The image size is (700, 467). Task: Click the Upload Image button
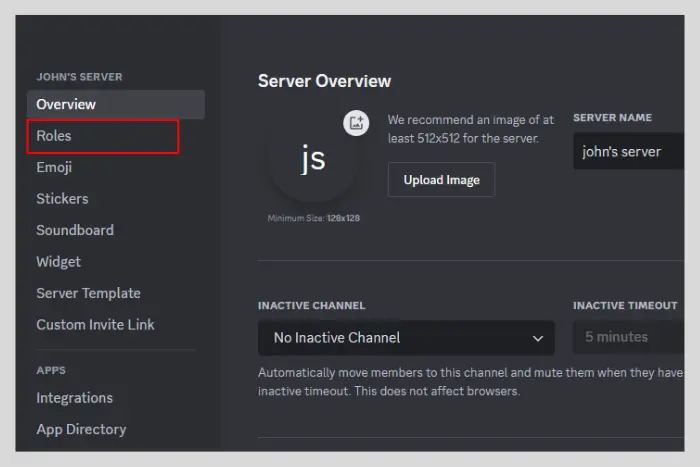[442, 180]
